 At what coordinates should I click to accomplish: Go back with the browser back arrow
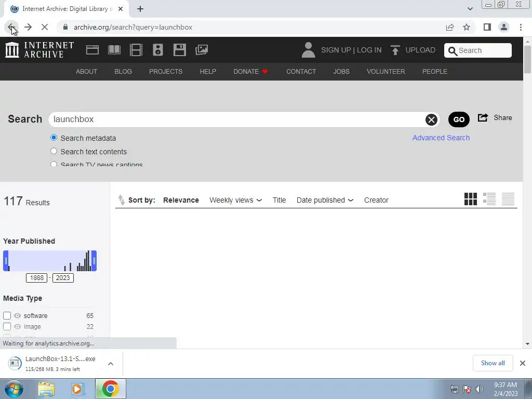coord(11,27)
